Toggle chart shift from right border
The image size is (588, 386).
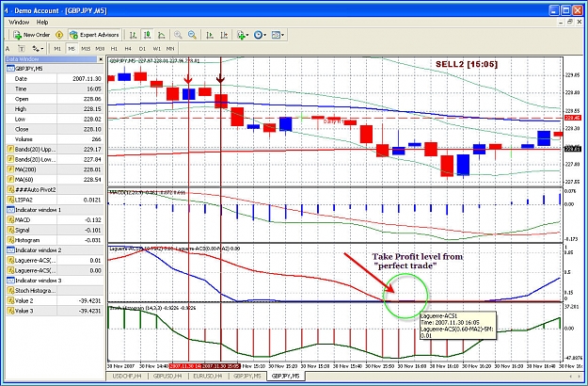224,35
